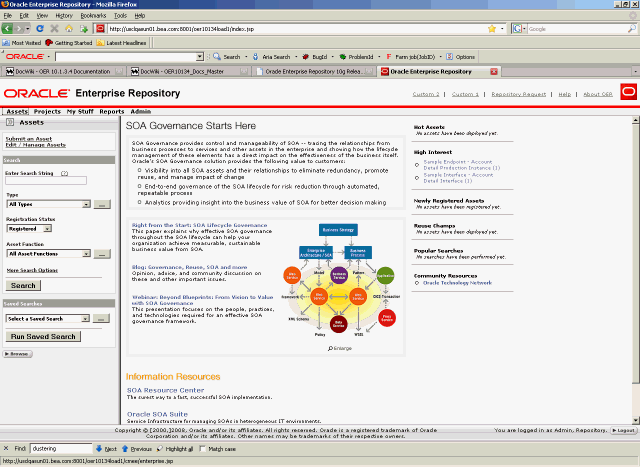Collapse the Assets sidebar panel icon
Screen dimensions: 640x467
point(10,122)
